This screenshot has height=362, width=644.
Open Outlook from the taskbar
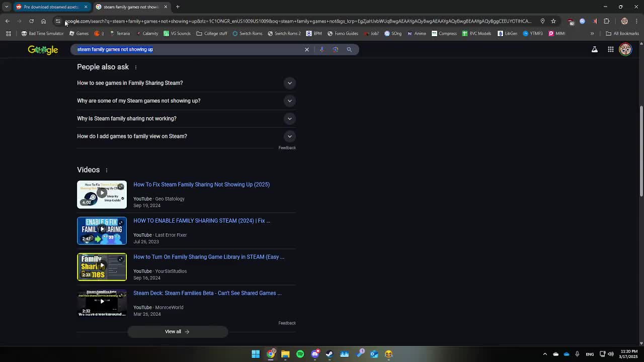[x=374, y=354]
